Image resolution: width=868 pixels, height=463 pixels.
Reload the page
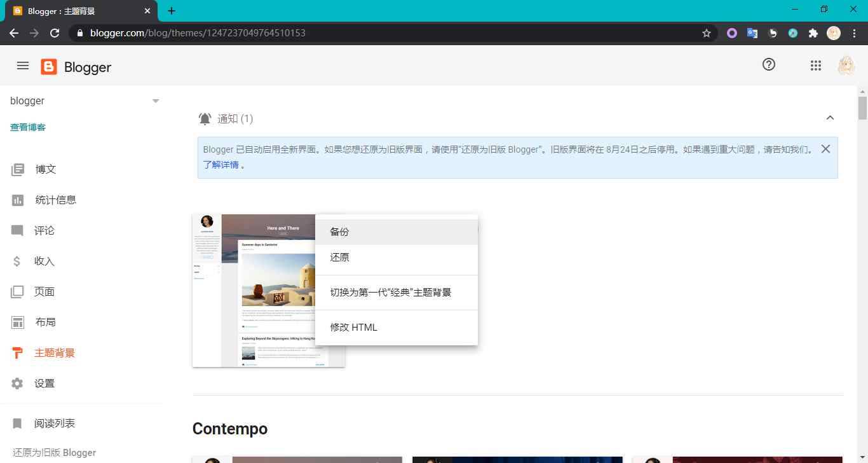coord(55,33)
